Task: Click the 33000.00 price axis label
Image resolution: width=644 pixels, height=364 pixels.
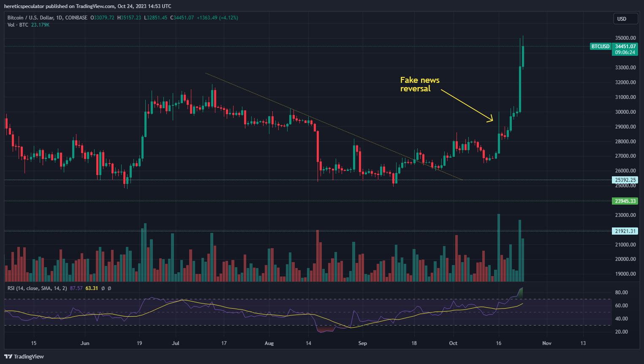Action: point(625,68)
